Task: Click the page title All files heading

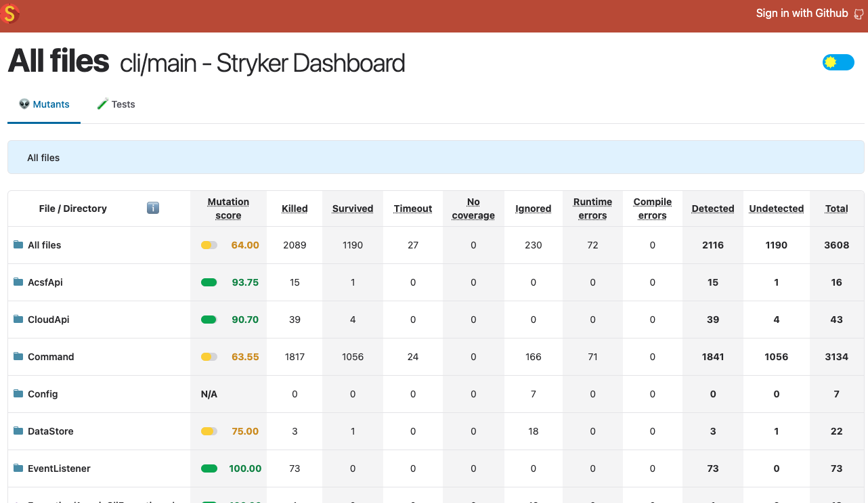Action: [x=58, y=61]
